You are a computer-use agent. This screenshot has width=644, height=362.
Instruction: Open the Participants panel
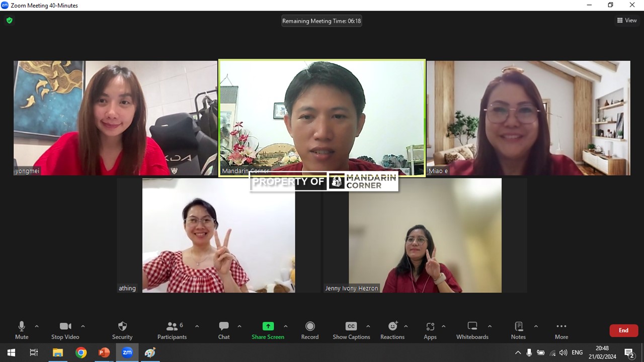point(172,330)
